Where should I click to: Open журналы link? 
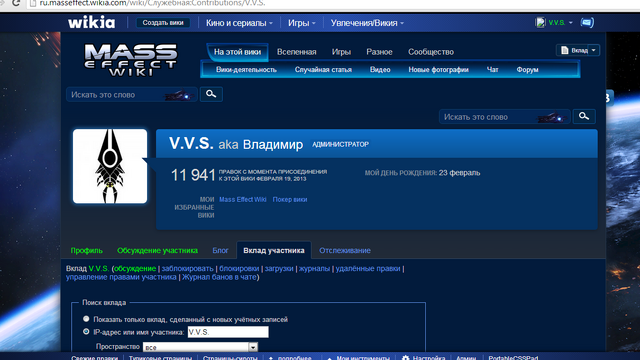click(x=314, y=268)
